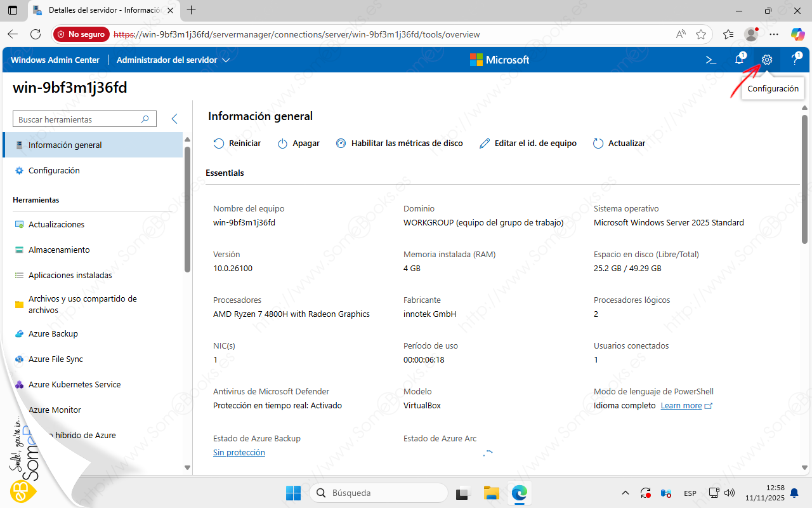Open the Configuración gear in top header

pos(767,60)
